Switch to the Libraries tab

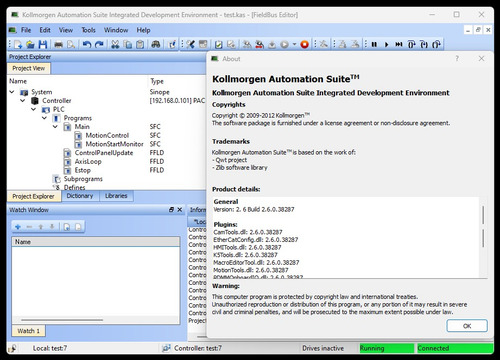click(x=116, y=196)
